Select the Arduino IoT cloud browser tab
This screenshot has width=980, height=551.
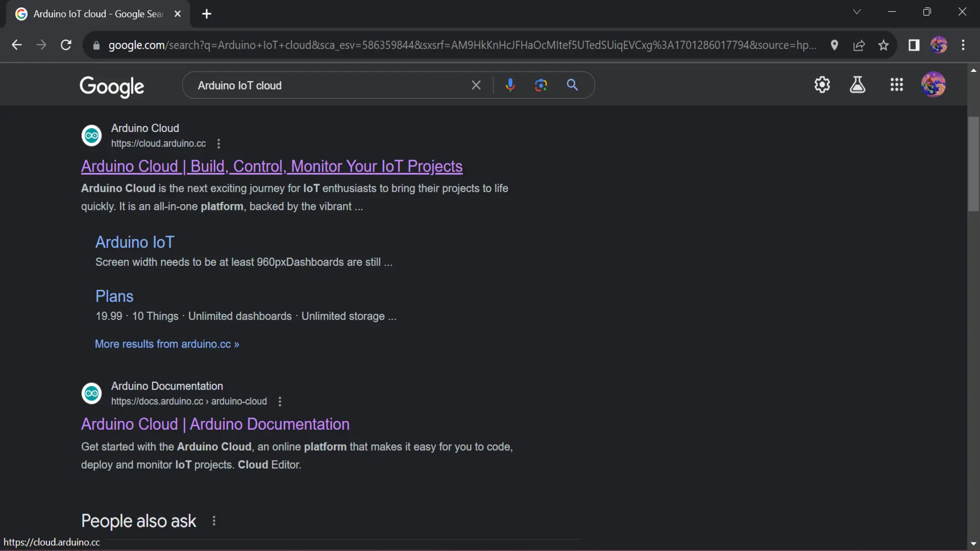point(98,14)
